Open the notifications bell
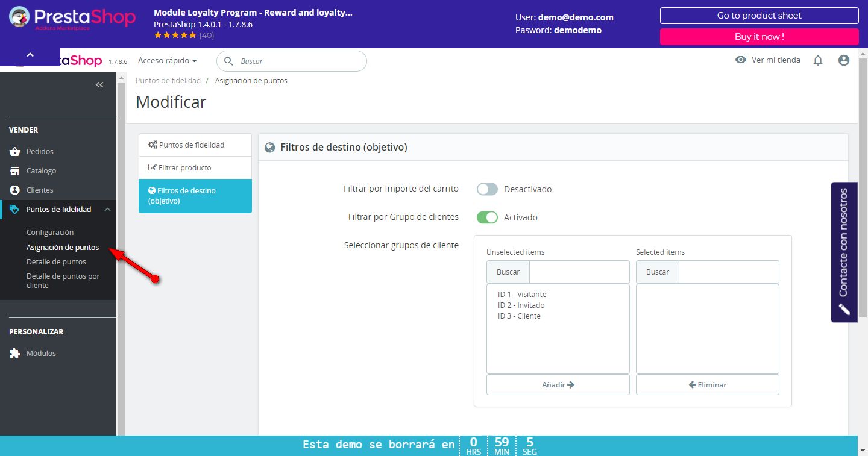868x456 pixels. [x=818, y=60]
